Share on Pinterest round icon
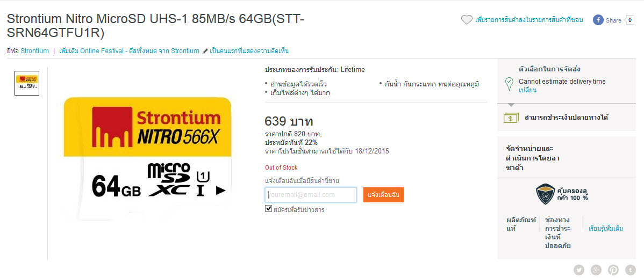This screenshot has width=644, height=278. coord(613,270)
